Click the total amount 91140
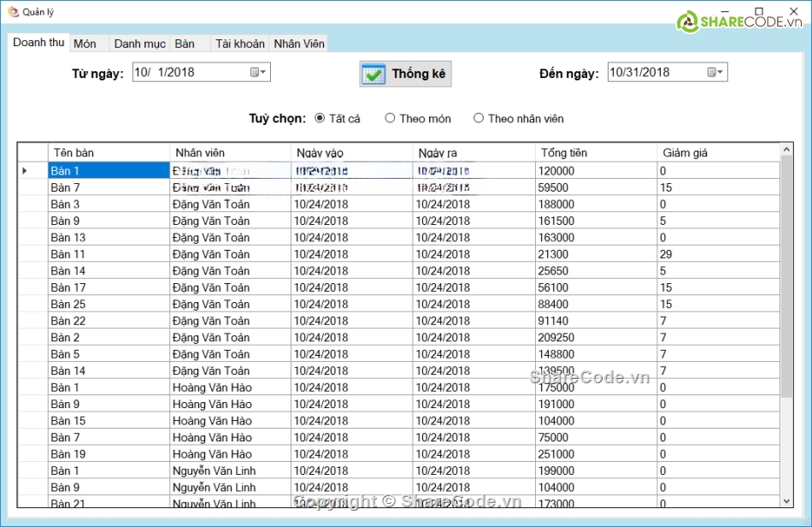The height and width of the screenshot is (527, 812). pyautogui.click(x=596, y=321)
